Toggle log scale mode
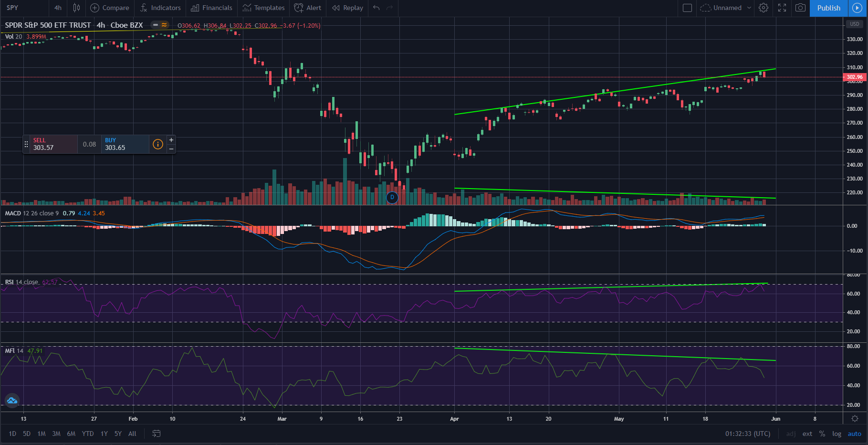The image size is (868, 445). point(837,434)
